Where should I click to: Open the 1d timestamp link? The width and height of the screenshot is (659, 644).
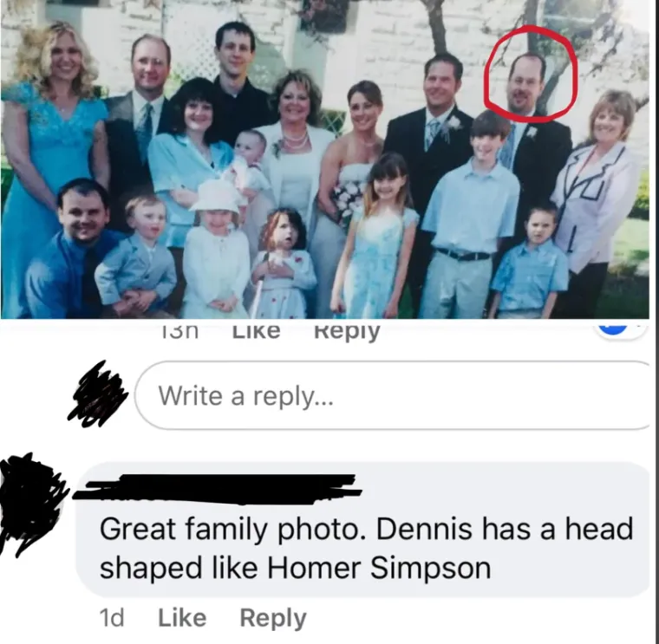112,618
